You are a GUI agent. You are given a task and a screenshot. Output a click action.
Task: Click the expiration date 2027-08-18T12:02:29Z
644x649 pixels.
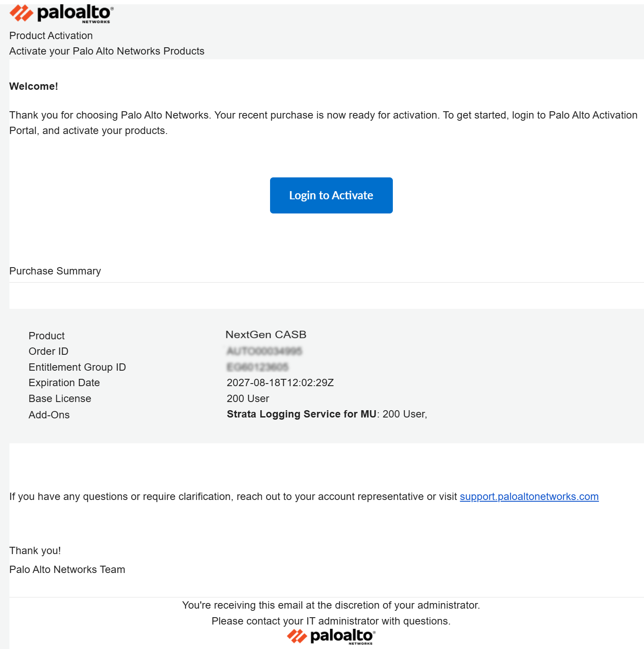(280, 383)
